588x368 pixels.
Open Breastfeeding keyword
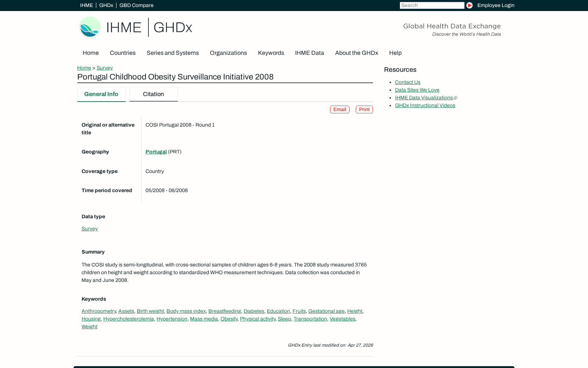[x=225, y=311]
